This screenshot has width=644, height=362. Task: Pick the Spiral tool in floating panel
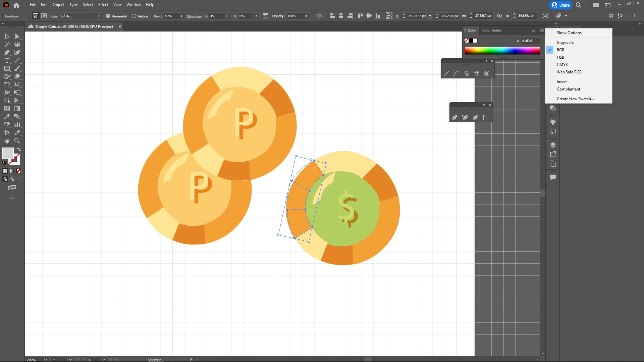click(x=467, y=73)
